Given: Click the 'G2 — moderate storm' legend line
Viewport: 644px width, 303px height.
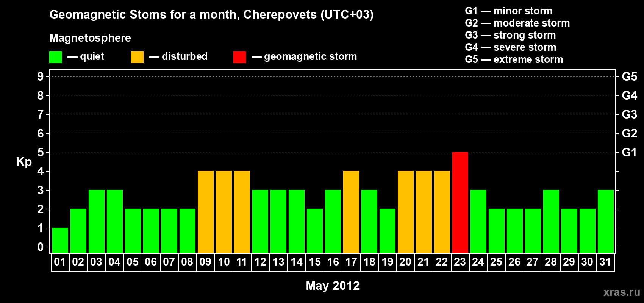Looking at the screenshot, I should pos(517,23).
